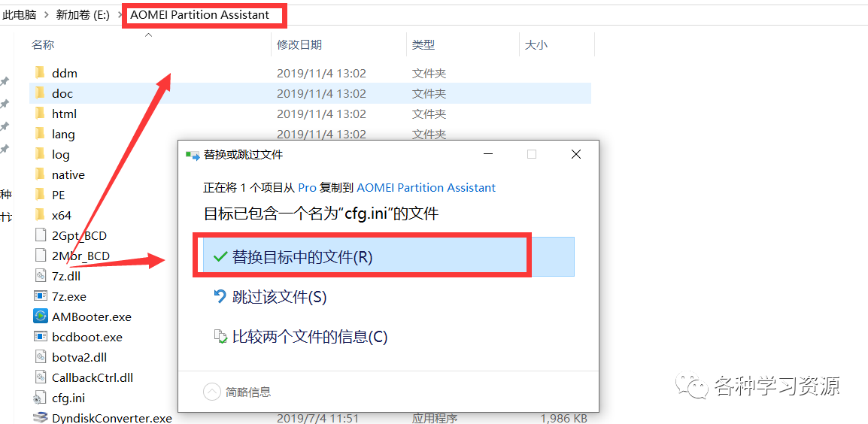Click the AMBooter.exe application icon
The image size is (868, 424).
click(41, 316)
